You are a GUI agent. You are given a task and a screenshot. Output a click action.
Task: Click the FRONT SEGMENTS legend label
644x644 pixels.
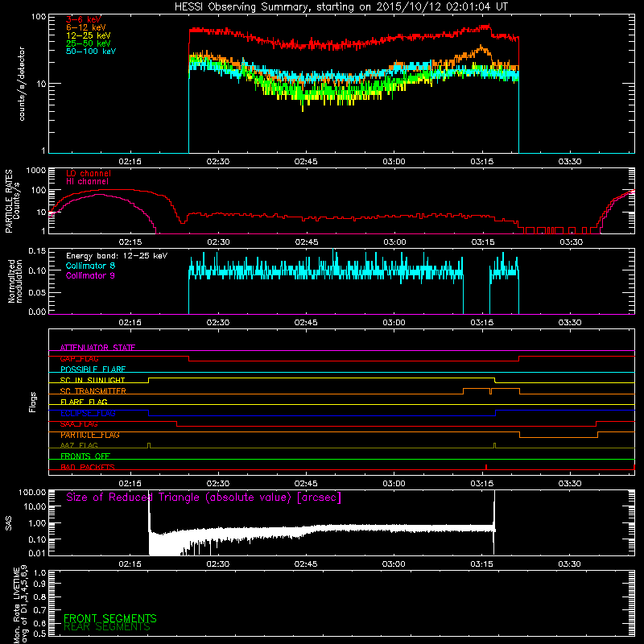(x=110, y=618)
